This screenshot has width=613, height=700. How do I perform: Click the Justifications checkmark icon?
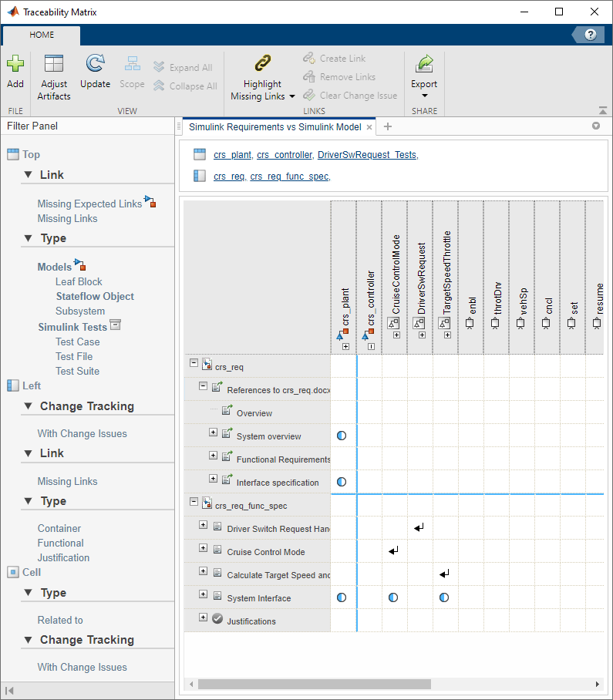217,618
